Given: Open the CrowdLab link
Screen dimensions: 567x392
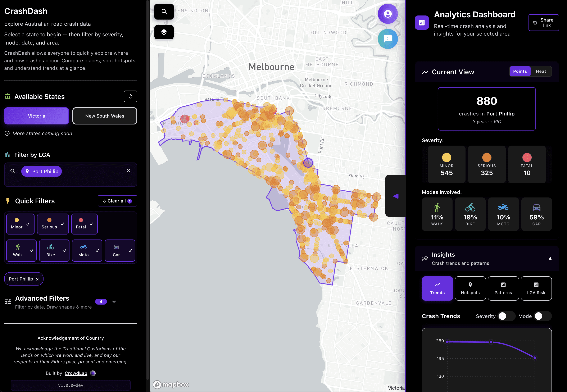Looking at the screenshot, I should pyautogui.click(x=76, y=373).
